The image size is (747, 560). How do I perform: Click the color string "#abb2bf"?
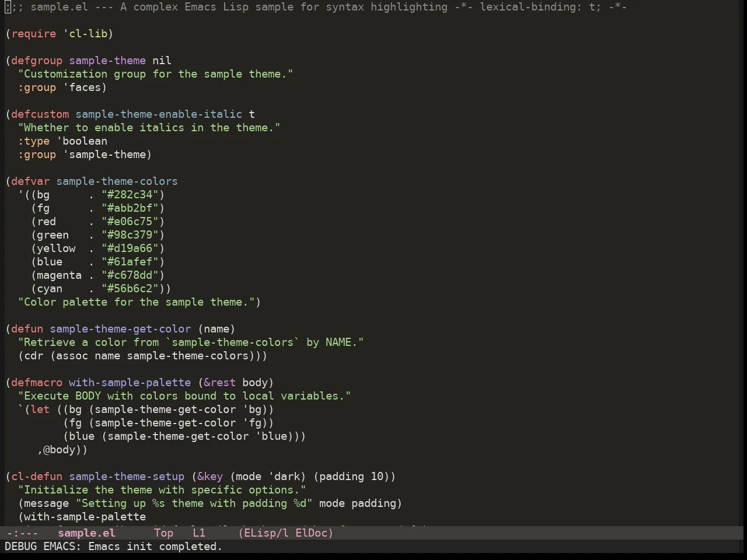pyautogui.click(x=130, y=208)
